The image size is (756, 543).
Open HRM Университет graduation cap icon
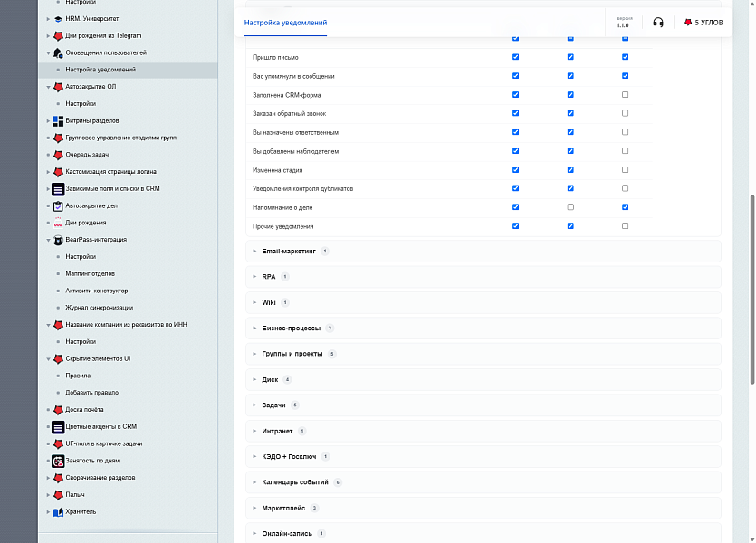point(58,19)
